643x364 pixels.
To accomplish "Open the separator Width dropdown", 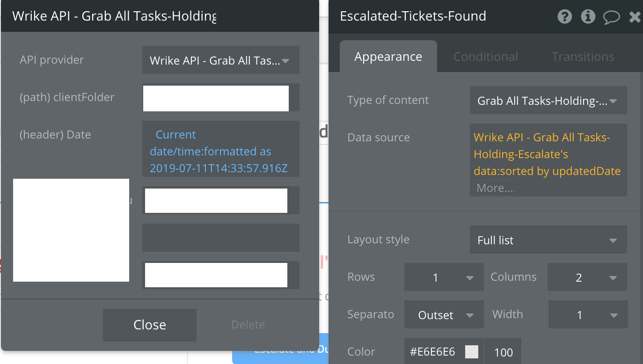I will (588, 314).
